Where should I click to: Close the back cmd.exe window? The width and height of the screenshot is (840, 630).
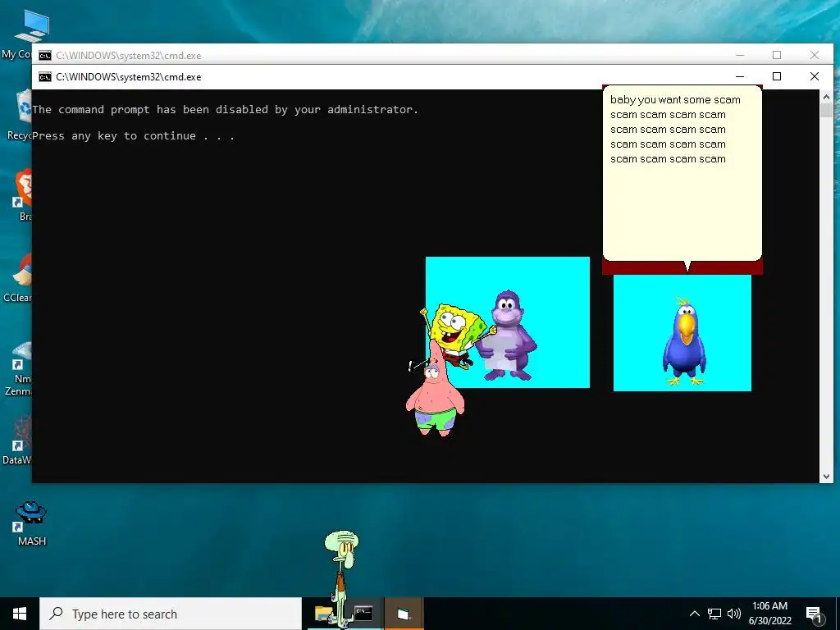pos(815,55)
